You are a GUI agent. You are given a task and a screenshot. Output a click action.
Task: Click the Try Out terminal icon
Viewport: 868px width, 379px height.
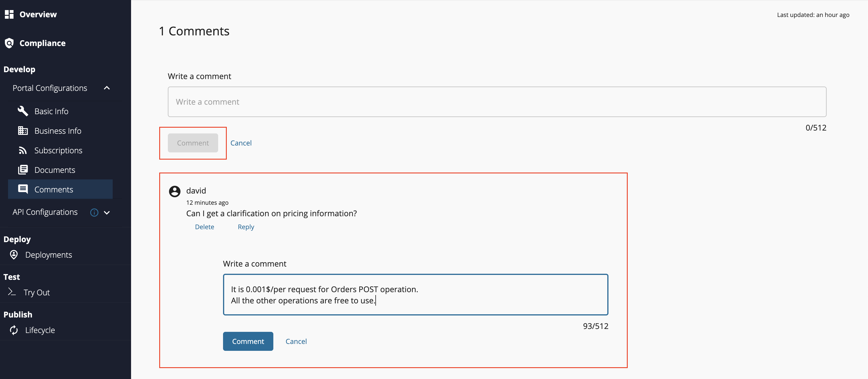tap(12, 292)
